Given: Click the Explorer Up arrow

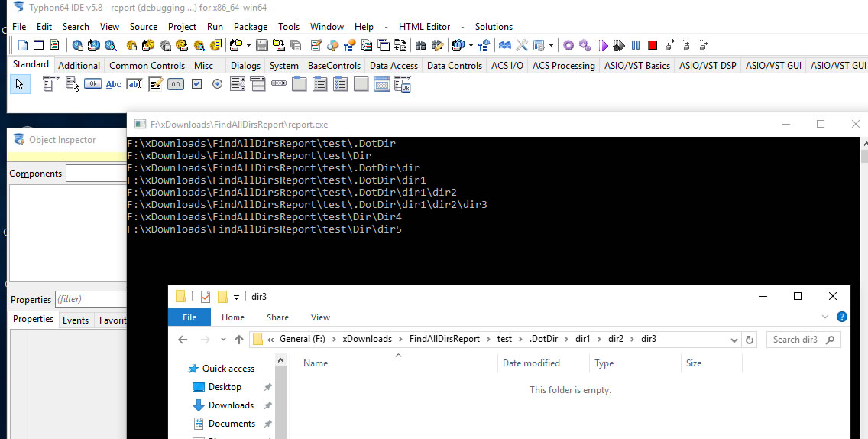Looking at the screenshot, I should (238, 340).
